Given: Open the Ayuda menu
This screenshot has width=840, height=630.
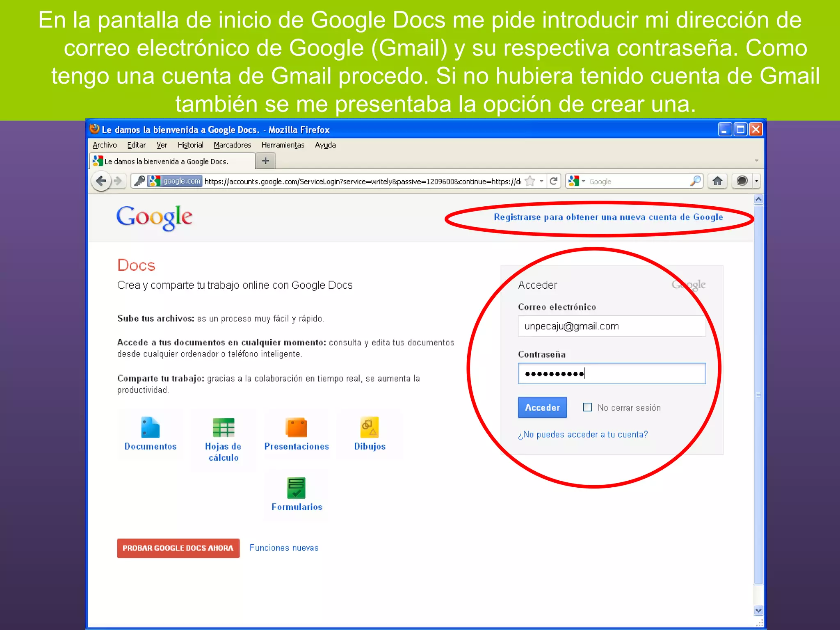Looking at the screenshot, I should point(325,145).
